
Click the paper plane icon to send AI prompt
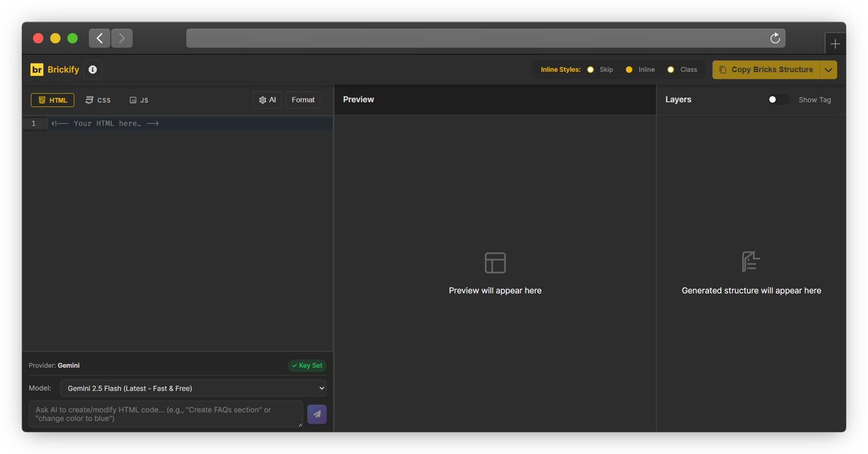(316, 413)
